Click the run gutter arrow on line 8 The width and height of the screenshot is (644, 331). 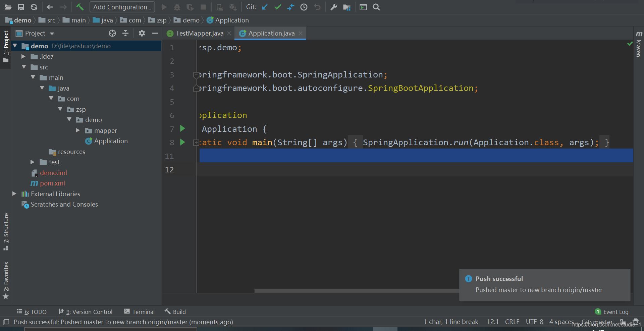pos(182,142)
